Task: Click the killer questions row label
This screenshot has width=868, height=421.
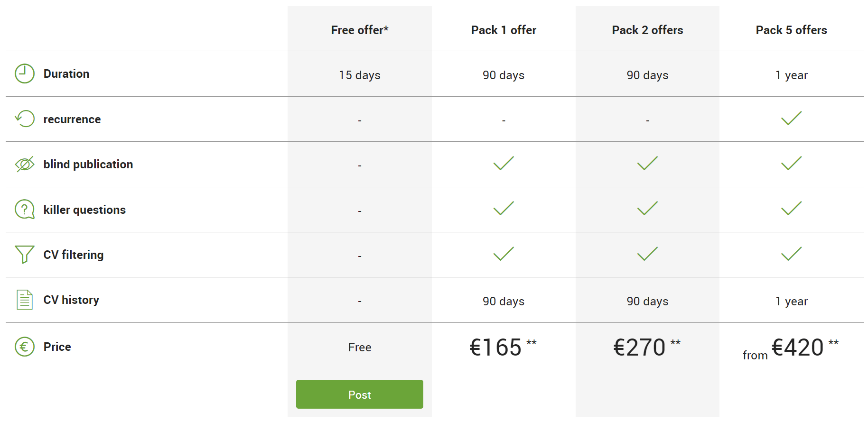Action: click(x=84, y=210)
